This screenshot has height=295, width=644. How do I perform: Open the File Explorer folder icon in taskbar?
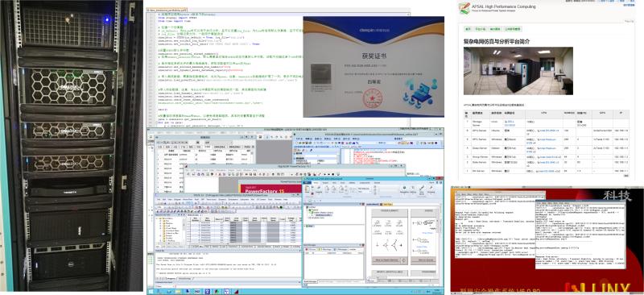tap(178, 292)
